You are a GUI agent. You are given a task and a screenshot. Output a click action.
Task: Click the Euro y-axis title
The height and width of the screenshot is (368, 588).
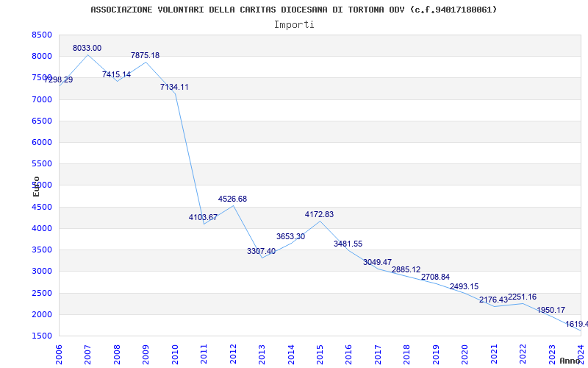36,186
